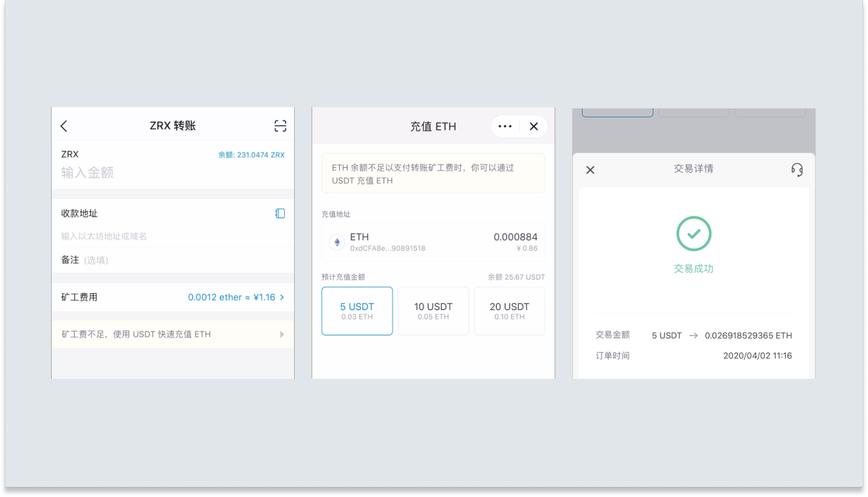Viewport: 868px width, 497px height.
Task: Click the 备注 memo field
Action: click(173, 260)
